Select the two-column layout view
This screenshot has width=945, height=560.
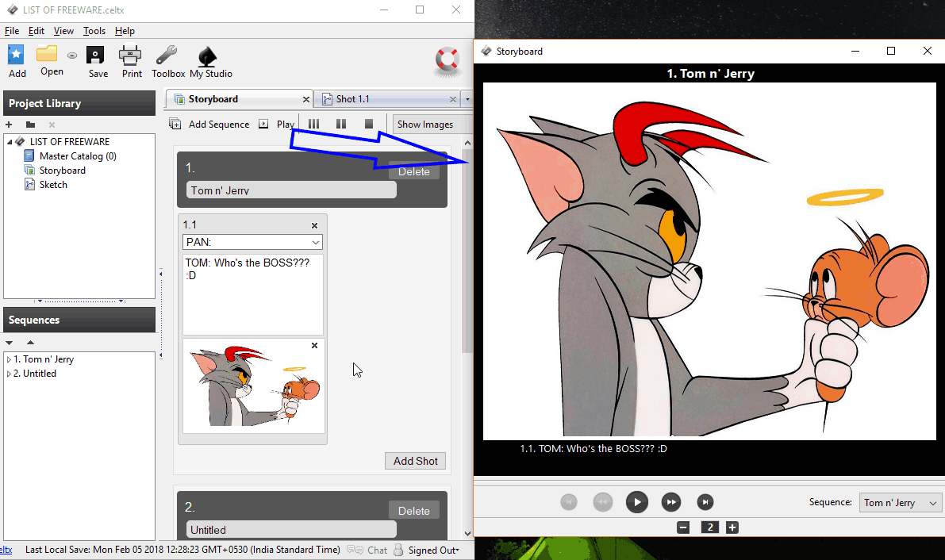coord(341,124)
